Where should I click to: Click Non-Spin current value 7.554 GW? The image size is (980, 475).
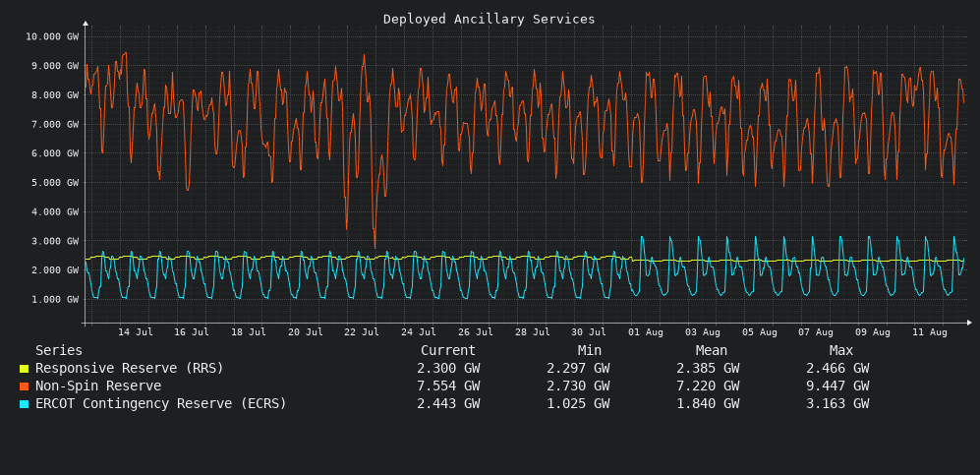(x=448, y=386)
